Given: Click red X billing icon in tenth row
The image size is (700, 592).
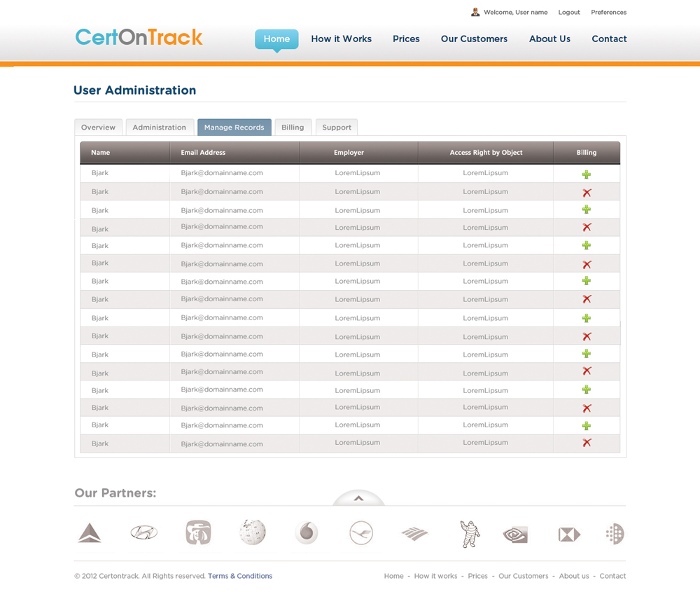Looking at the screenshot, I should click(x=587, y=336).
